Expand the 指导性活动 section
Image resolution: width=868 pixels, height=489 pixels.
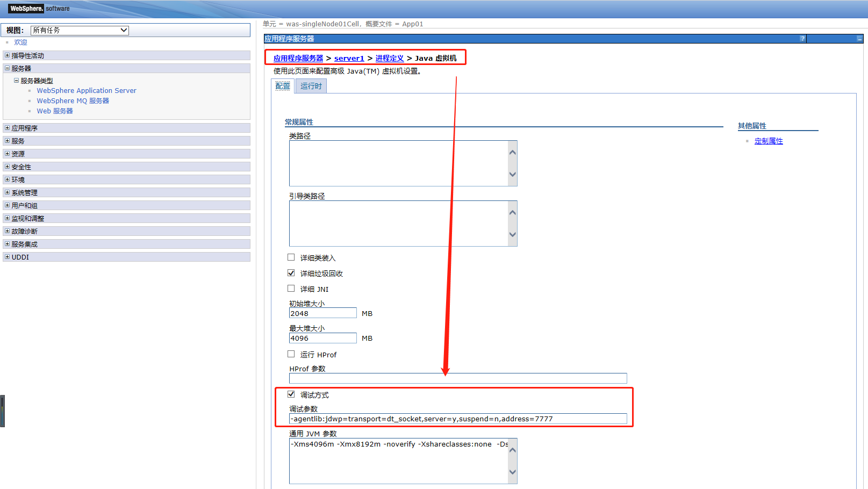7,55
